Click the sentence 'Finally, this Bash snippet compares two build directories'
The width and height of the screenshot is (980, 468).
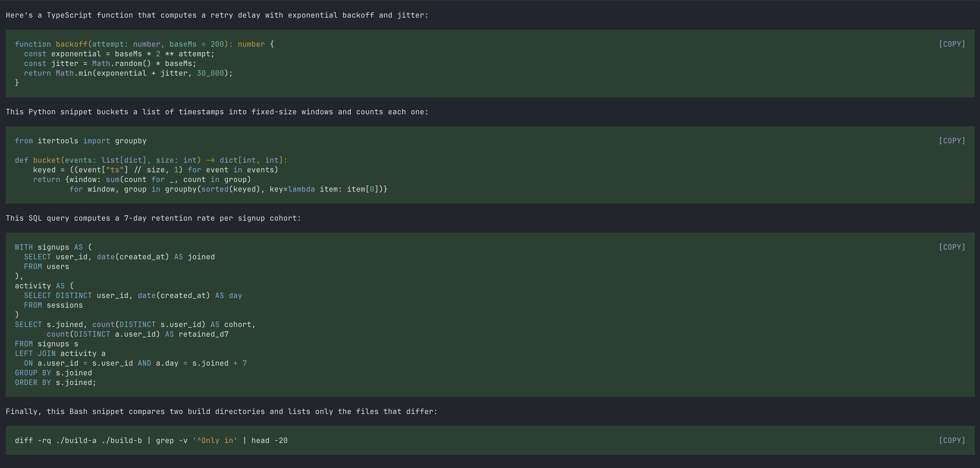tap(135, 412)
